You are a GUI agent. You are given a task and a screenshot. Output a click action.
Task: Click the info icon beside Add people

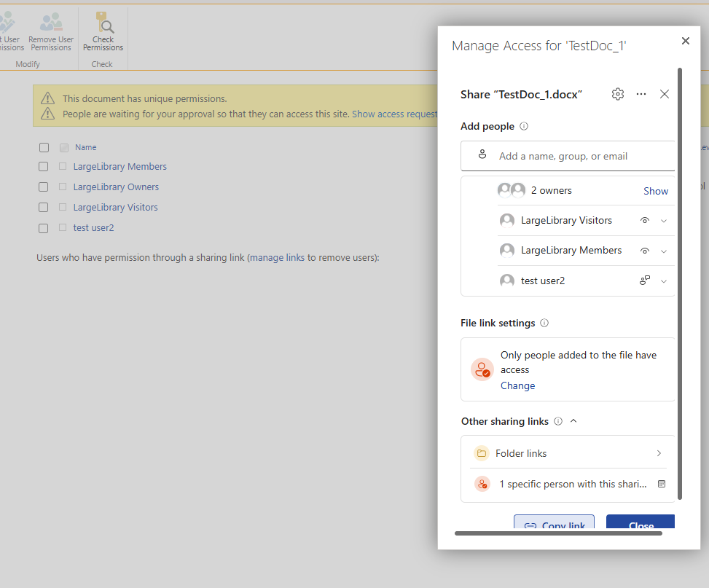(524, 126)
